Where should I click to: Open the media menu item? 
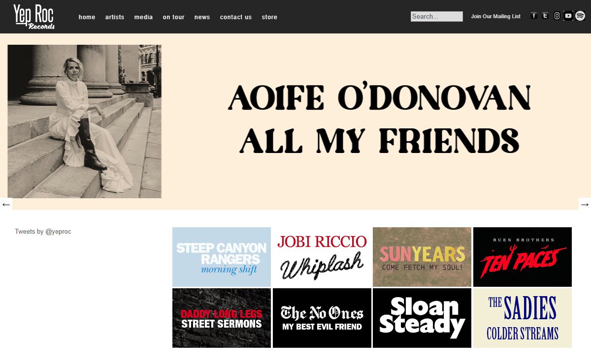(x=144, y=17)
